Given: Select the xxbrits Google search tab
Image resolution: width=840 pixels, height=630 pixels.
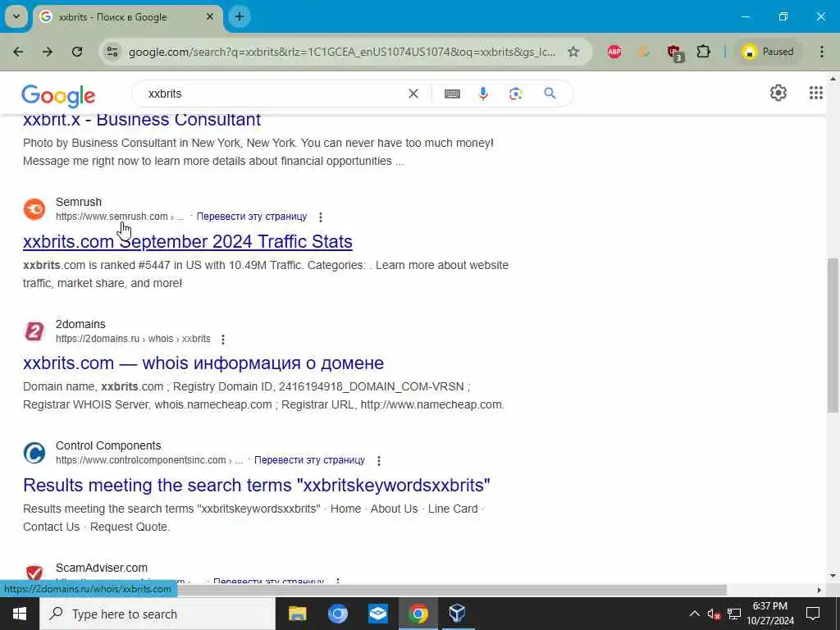Looking at the screenshot, I should point(126,17).
